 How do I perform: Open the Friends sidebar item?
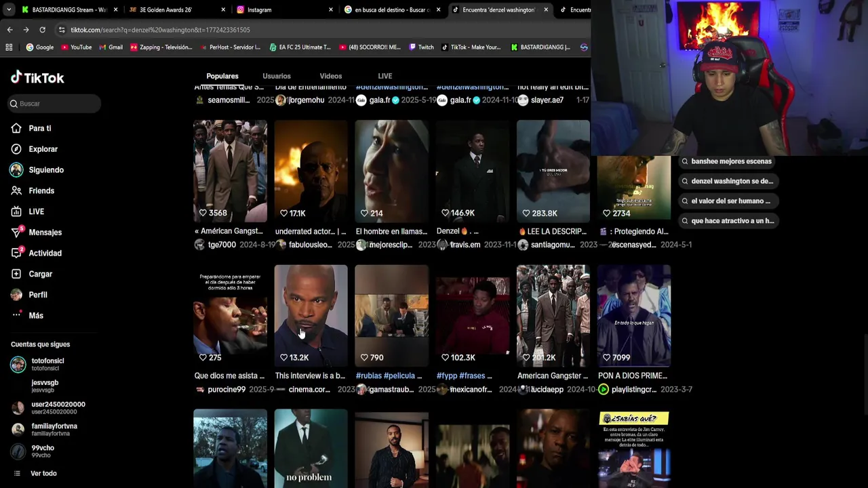[x=33, y=191]
